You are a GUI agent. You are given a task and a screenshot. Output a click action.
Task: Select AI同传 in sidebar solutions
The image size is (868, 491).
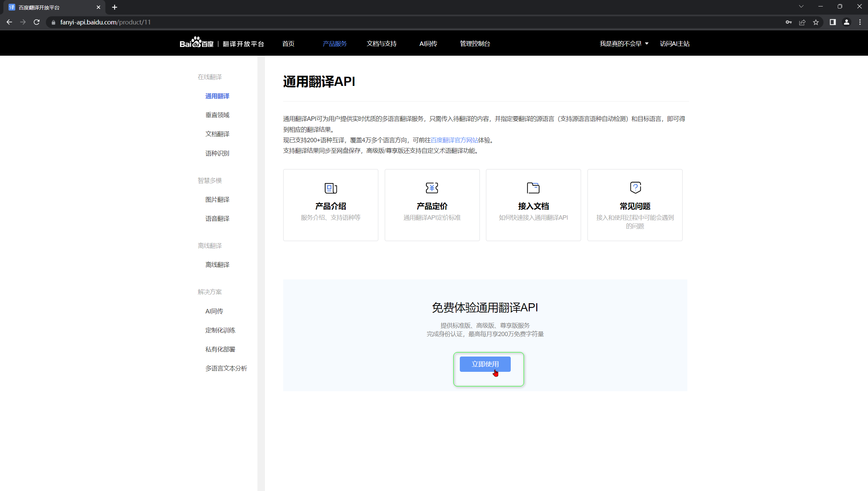coord(214,311)
